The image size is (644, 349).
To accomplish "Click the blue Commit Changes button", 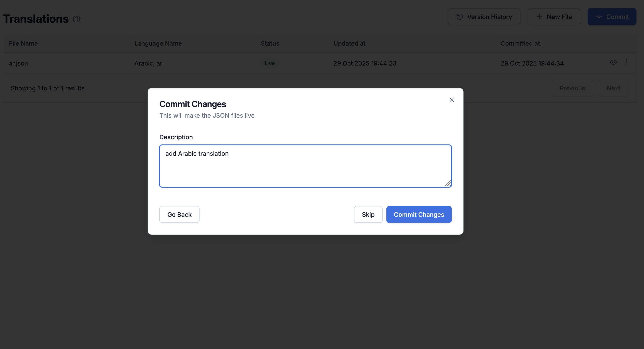I will [419, 214].
